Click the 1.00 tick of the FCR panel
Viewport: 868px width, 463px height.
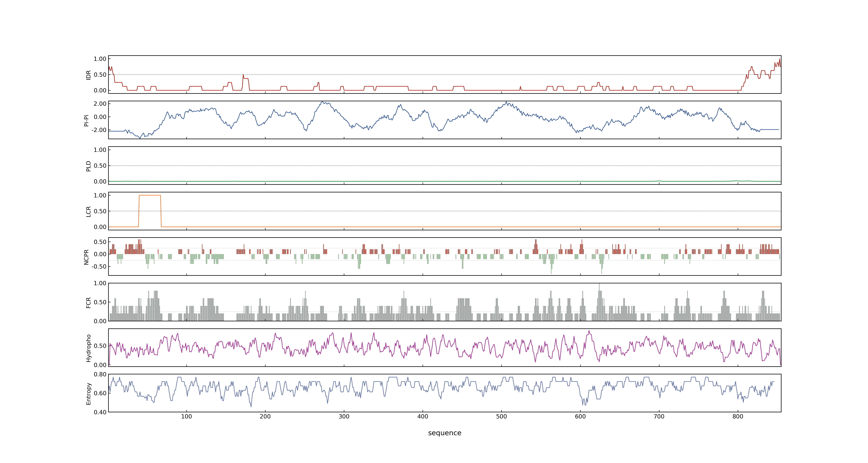[x=100, y=283]
